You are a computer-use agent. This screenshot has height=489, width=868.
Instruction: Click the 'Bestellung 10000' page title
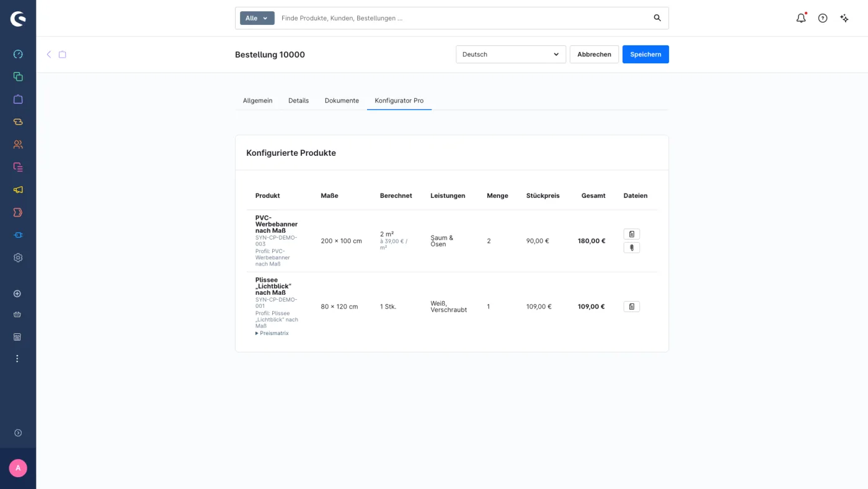click(x=270, y=55)
